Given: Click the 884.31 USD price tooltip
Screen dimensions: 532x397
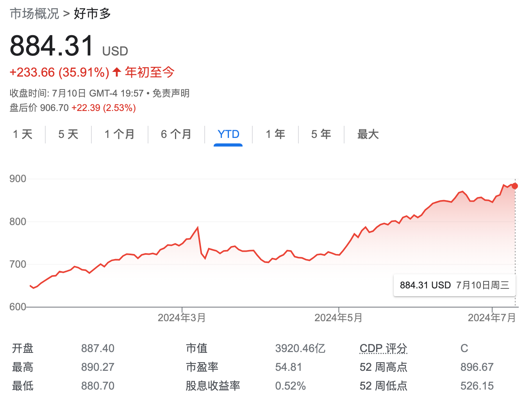Looking at the screenshot, I should click(x=454, y=285).
